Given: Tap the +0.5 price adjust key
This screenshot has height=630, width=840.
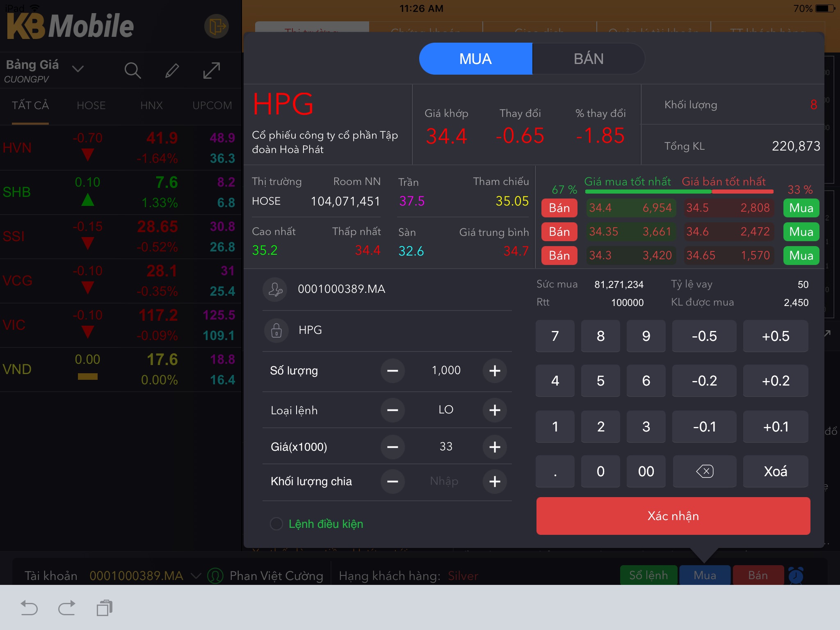Looking at the screenshot, I should pyautogui.click(x=775, y=336).
